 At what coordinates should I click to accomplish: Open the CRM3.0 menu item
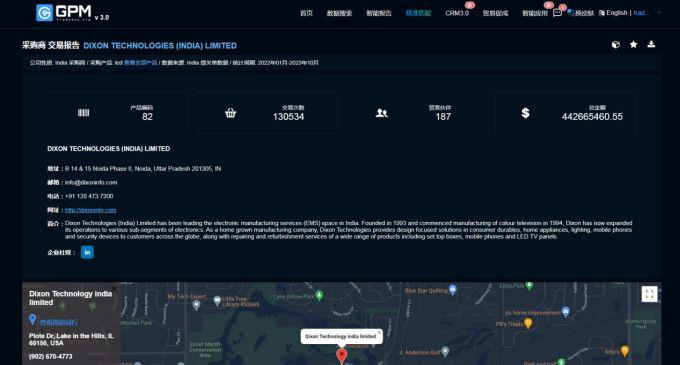[x=457, y=13]
